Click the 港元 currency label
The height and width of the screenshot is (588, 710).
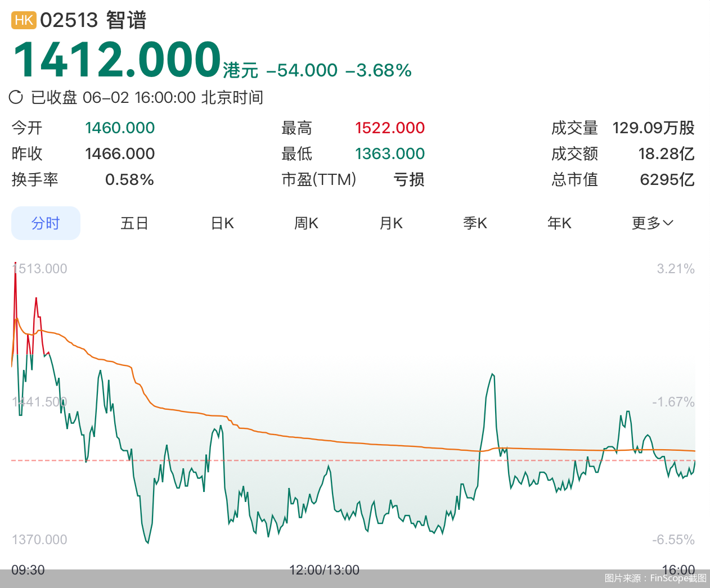click(x=241, y=71)
